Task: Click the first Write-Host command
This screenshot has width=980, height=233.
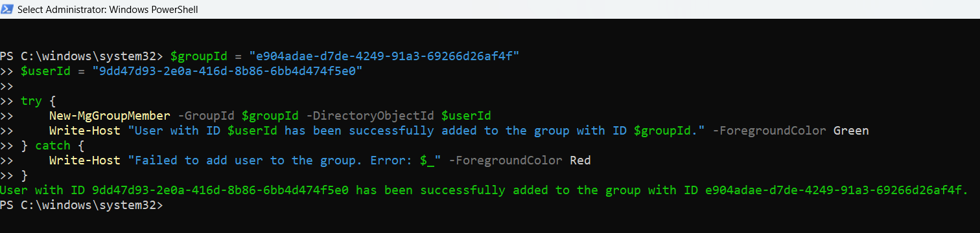Action: click(81, 131)
